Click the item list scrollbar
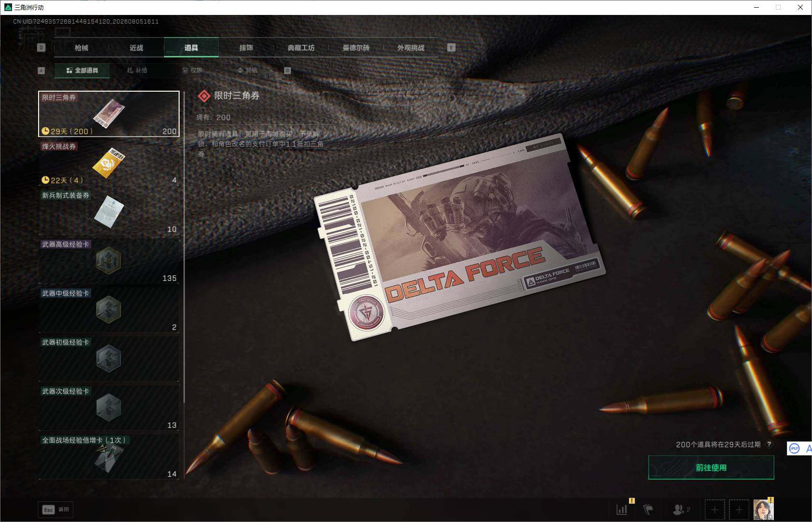This screenshot has height=522, width=812. [184, 247]
